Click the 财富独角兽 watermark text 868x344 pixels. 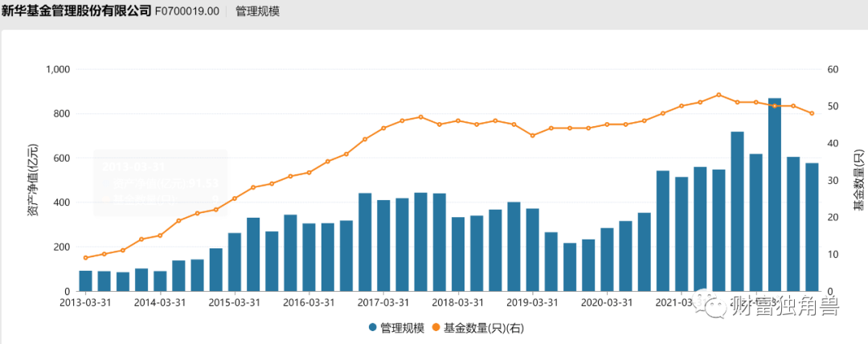coord(772,305)
